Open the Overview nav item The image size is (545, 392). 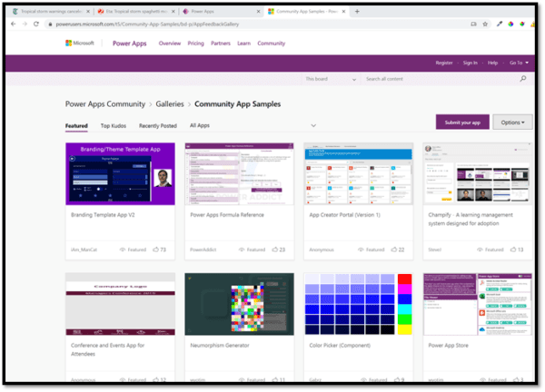170,44
